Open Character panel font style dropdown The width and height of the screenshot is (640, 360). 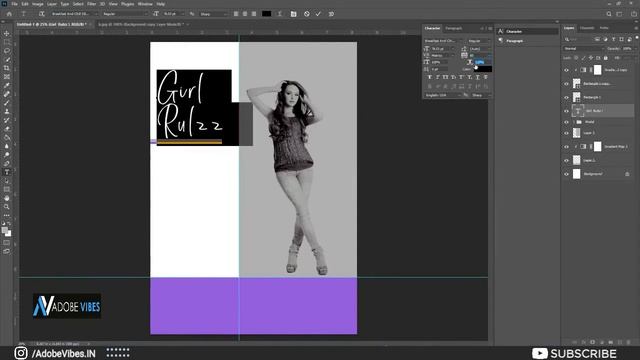tap(479, 41)
